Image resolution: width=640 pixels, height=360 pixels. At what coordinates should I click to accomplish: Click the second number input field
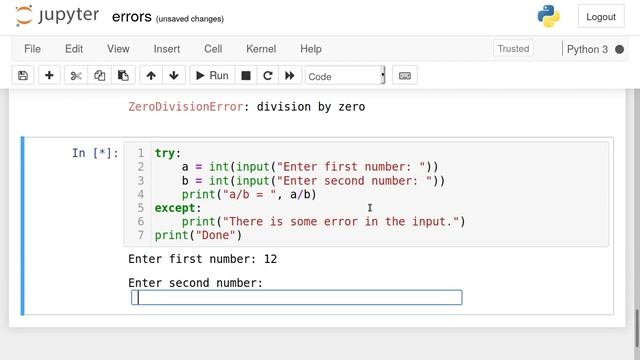click(297, 297)
